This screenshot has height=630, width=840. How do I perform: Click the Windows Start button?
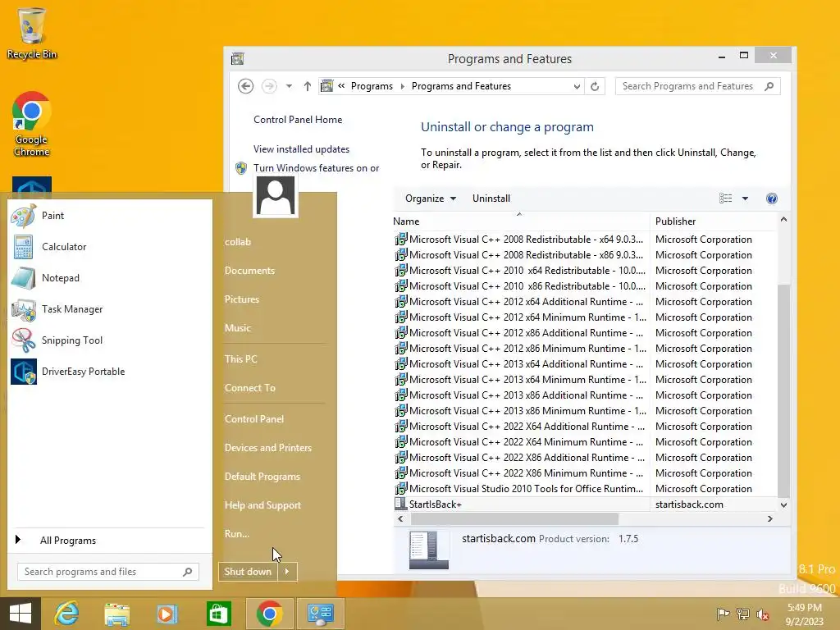21,614
